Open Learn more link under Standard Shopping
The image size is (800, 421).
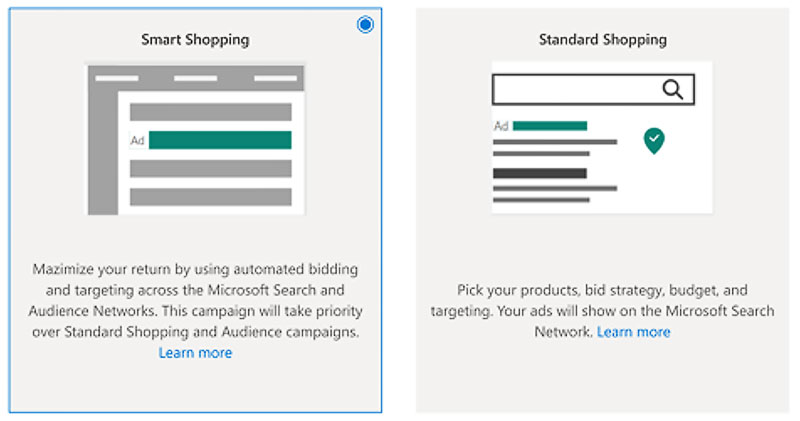click(634, 332)
